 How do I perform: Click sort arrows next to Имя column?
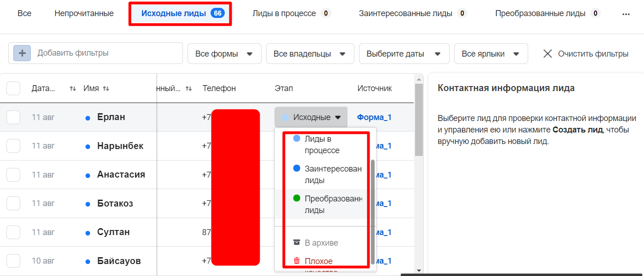pos(106,88)
